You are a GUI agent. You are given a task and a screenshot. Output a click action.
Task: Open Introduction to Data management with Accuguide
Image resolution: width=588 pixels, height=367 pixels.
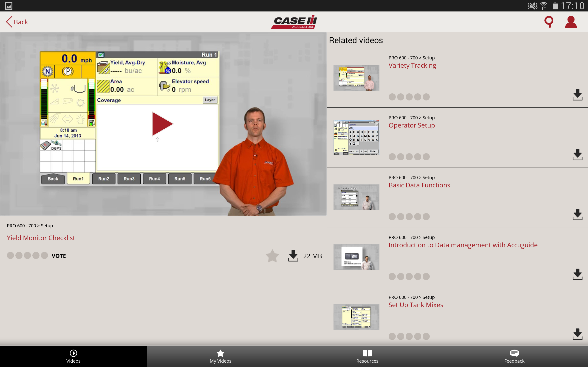pos(463,245)
